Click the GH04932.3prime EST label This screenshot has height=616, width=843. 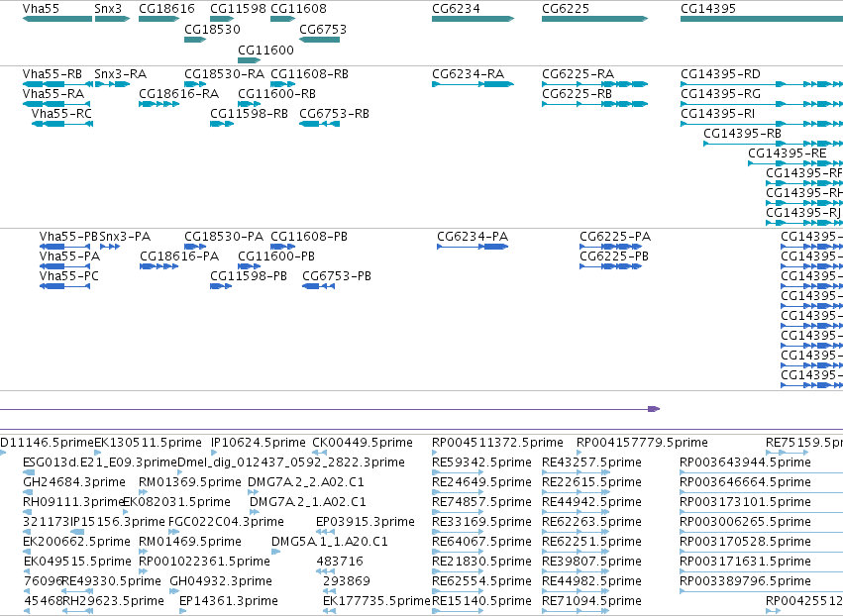221,582
